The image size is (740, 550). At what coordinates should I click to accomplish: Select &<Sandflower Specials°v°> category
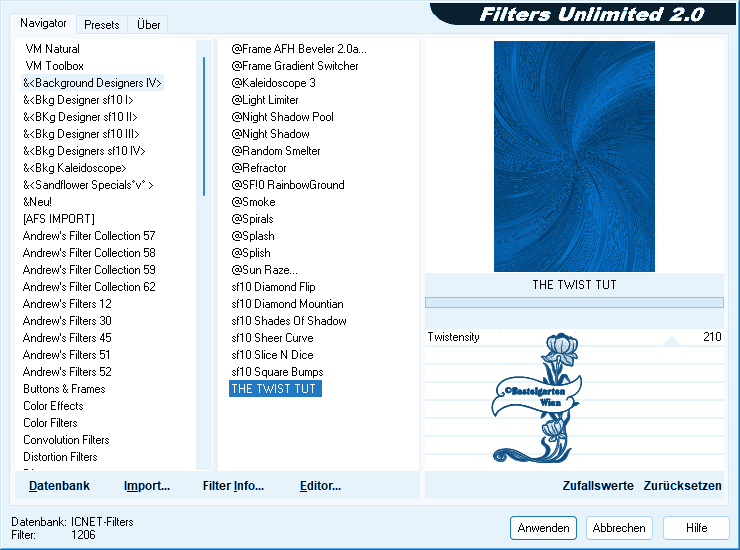click(x=88, y=185)
